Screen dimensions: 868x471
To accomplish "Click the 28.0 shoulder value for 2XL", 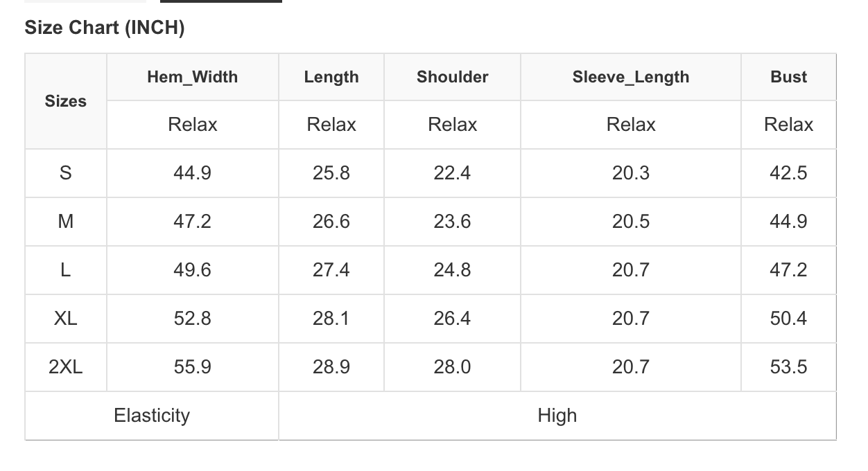I will click(x=452, y=367).
